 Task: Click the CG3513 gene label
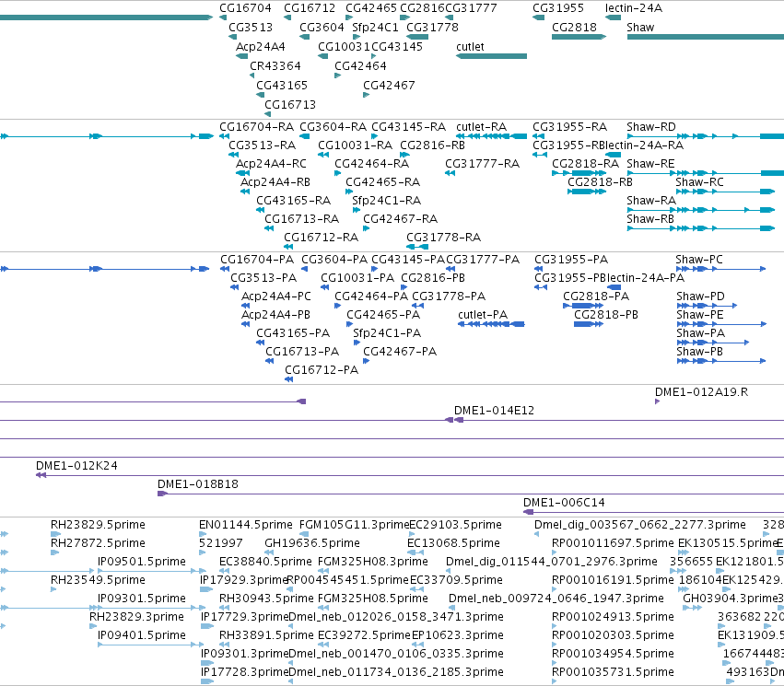coord(251,28)
